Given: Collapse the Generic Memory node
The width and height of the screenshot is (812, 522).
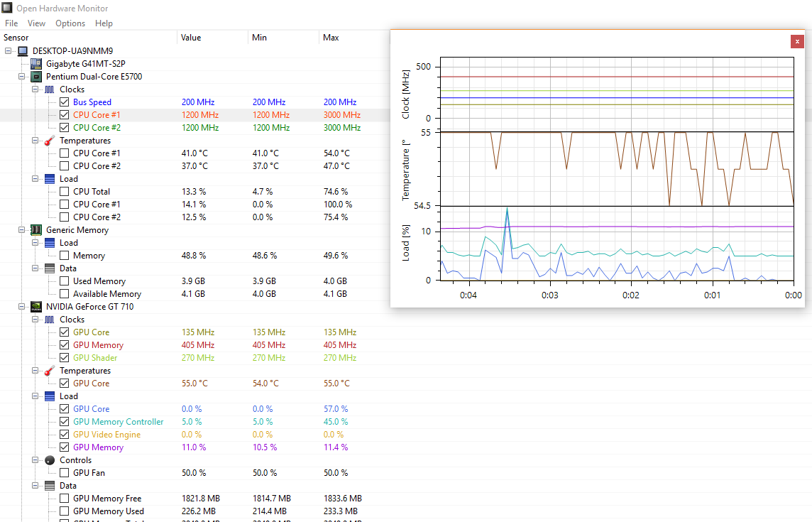Looking at the screenshot, I should [x=21, y=229].
